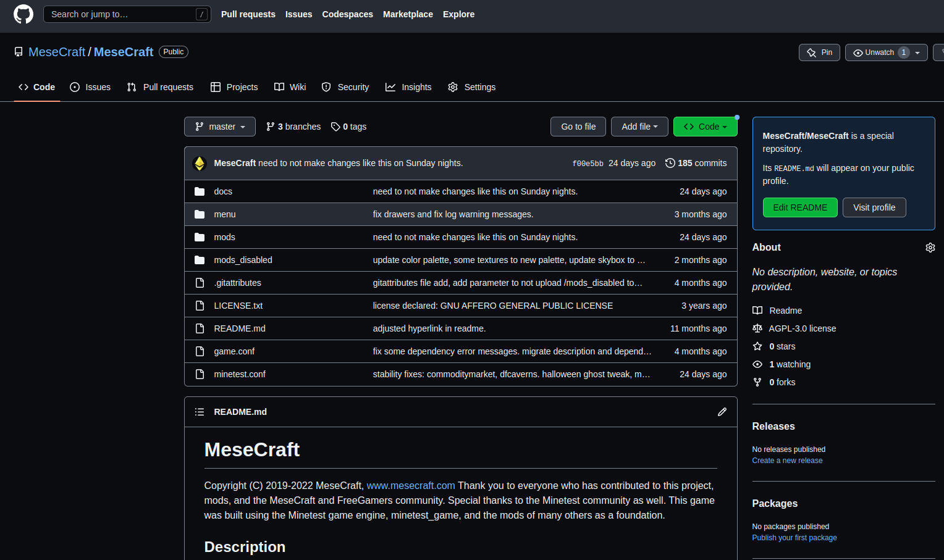Click the pencil icon to edit README
This screenshot has height=560, width=944.
722,412
